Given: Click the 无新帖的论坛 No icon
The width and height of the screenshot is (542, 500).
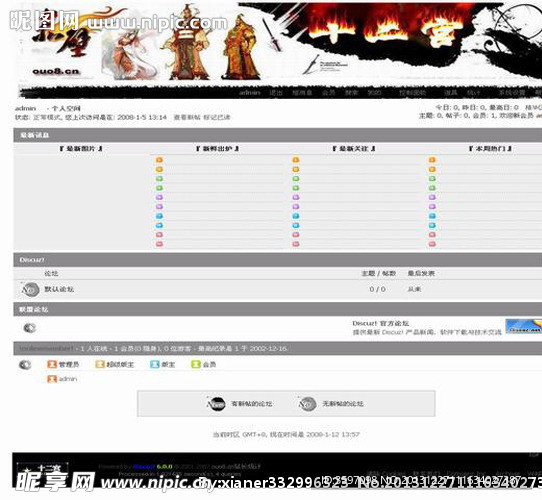Looking at the screenshot, I should pyautogui.click(x=307, y=404).
